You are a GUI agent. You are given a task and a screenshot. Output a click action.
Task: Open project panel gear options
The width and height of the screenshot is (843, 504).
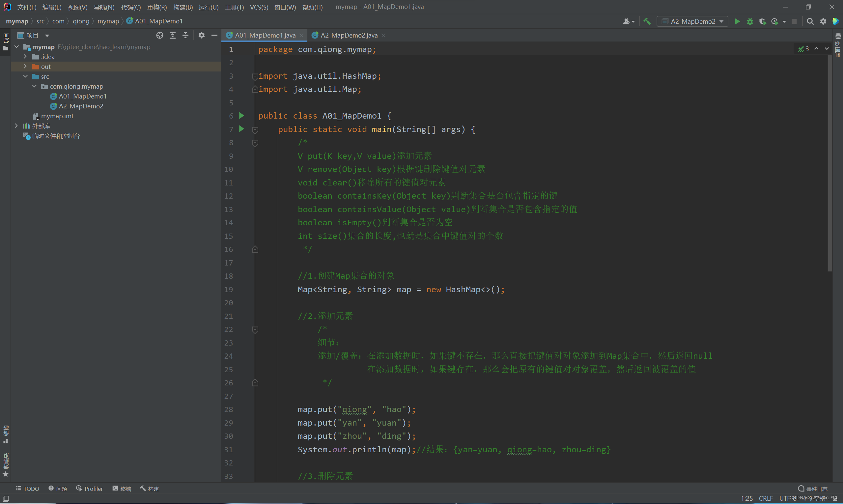[201, 35]
